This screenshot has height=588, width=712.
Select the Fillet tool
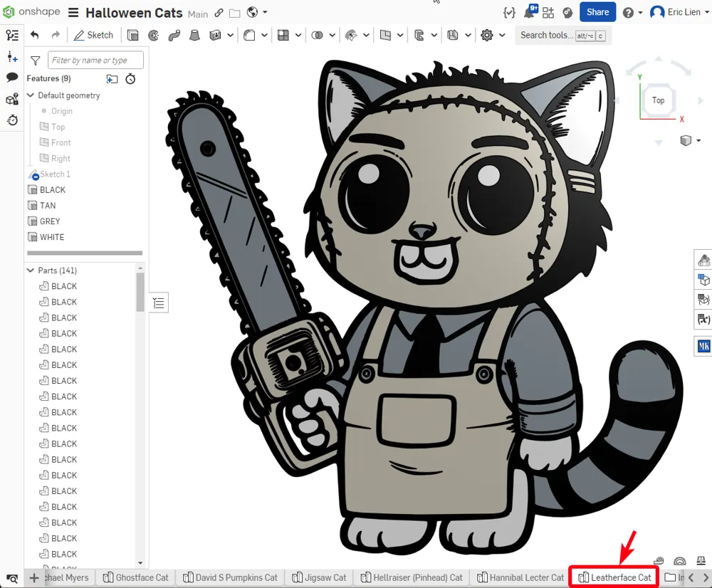point(249,35)
